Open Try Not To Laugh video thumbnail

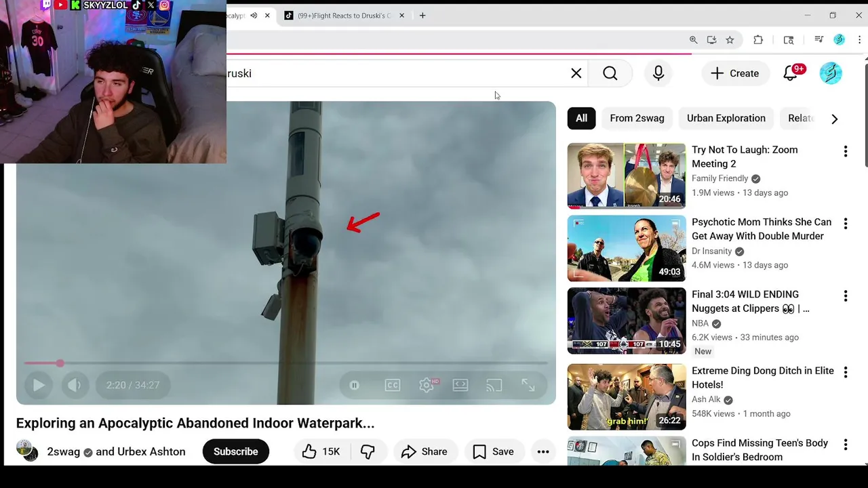point(627,176)
